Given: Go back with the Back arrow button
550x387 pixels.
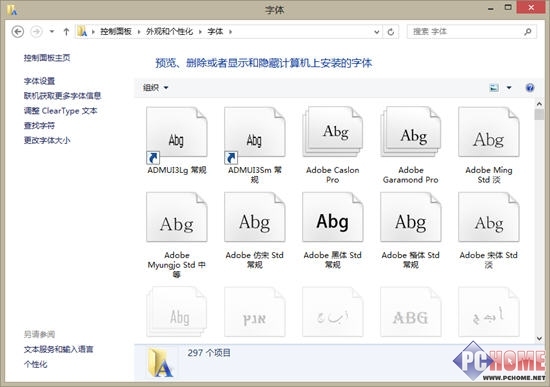Looking at the screenshot, I should pyautogui.click(x=18, y=32).
